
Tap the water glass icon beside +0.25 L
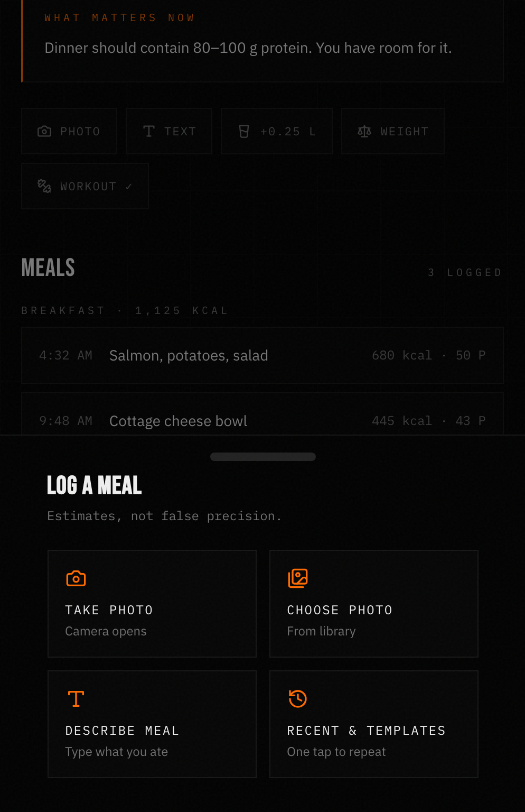[244, 131]
